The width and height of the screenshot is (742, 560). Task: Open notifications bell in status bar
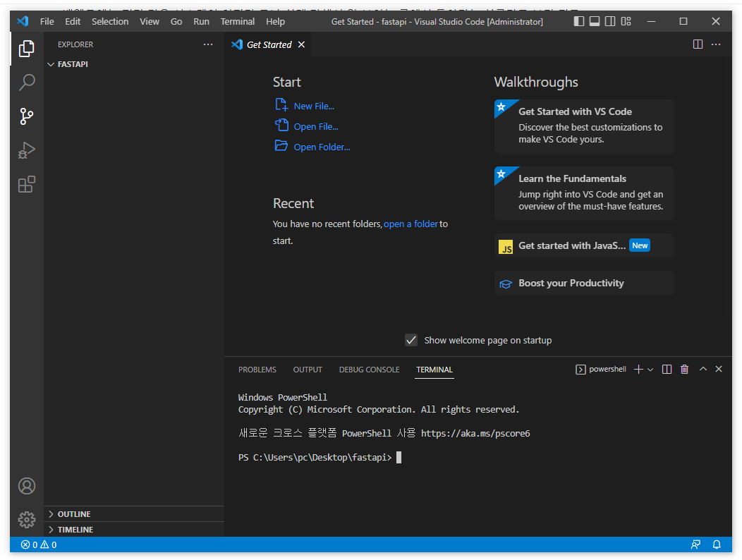[x=717, y=545]
